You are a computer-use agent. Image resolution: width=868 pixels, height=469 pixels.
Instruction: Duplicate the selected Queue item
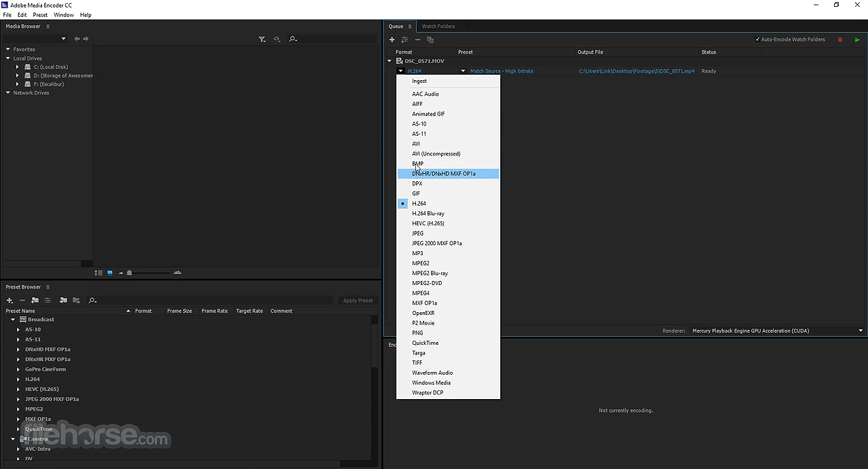tap(430, 39)
